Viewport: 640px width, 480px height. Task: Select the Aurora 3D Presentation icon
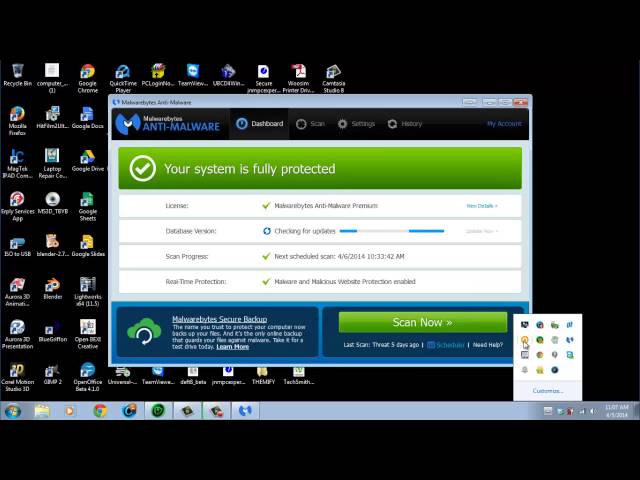coord(17,334)
